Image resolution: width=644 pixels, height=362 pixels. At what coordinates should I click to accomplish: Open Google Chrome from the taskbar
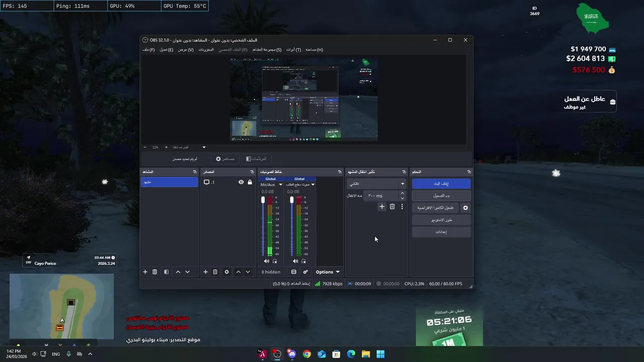307,354
